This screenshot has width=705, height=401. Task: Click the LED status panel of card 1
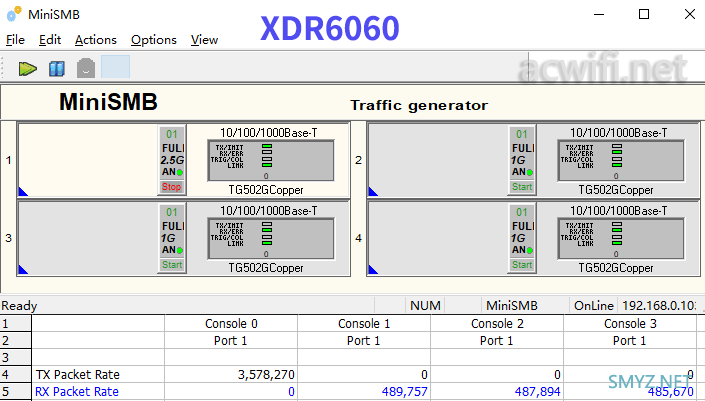point(271,160)
